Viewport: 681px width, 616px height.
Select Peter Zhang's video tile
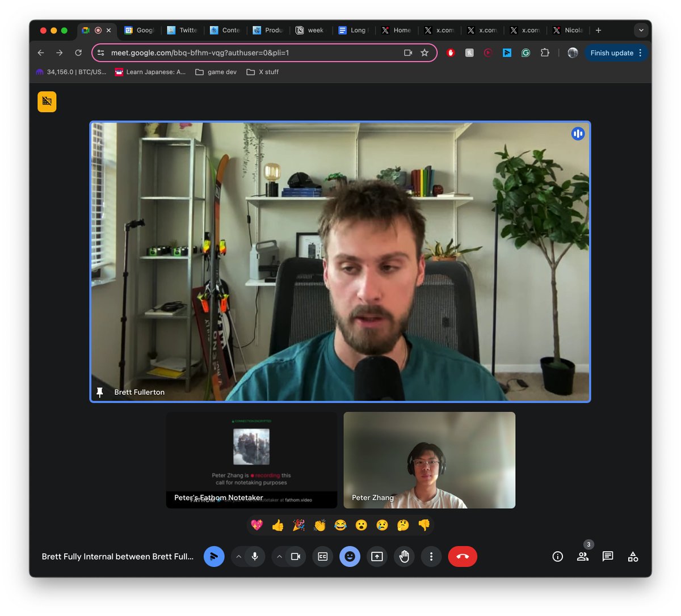click(430, 460)
